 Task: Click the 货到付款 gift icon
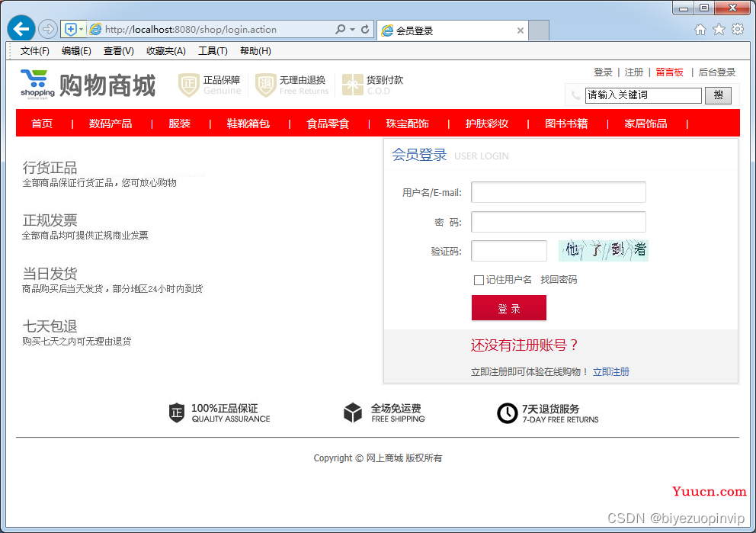click(x=352, y=85)
